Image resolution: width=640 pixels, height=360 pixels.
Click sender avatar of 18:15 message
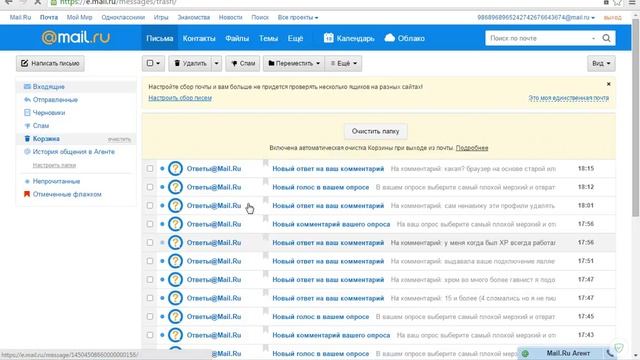click(x=175, y=169)
